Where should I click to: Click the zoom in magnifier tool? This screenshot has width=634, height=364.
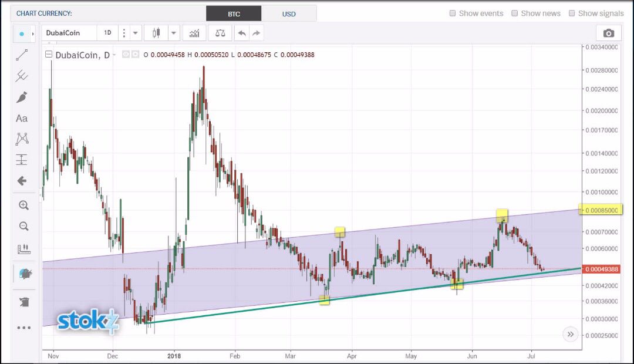[x=23, y=205]
